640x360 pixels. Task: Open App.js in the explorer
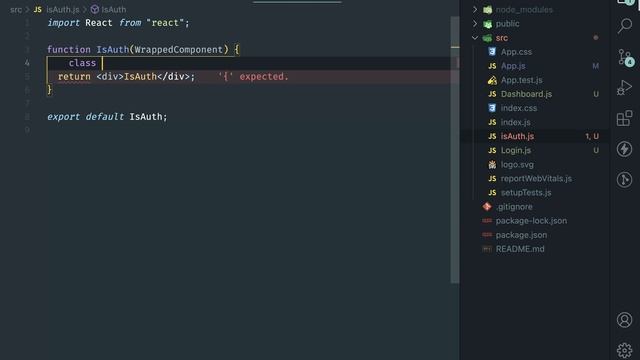(x=513, y=66)
